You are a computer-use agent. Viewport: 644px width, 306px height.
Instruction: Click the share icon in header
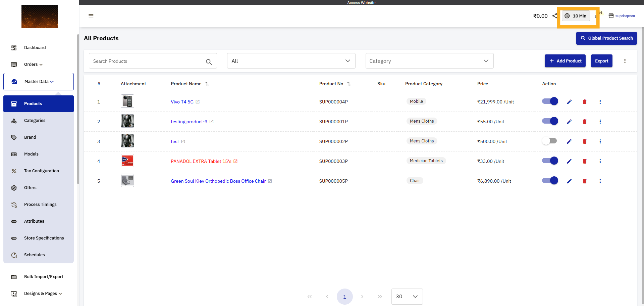click(554, 16)
